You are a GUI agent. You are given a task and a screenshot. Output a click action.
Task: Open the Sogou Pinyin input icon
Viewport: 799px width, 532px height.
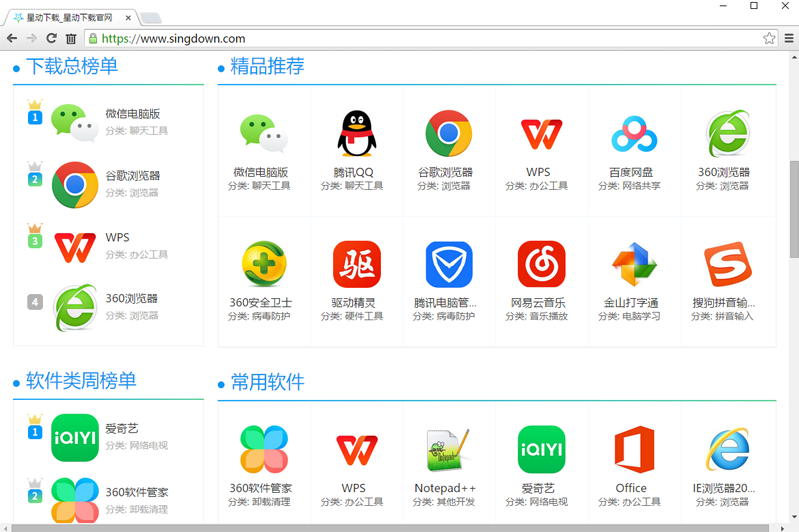coord(727,265)
